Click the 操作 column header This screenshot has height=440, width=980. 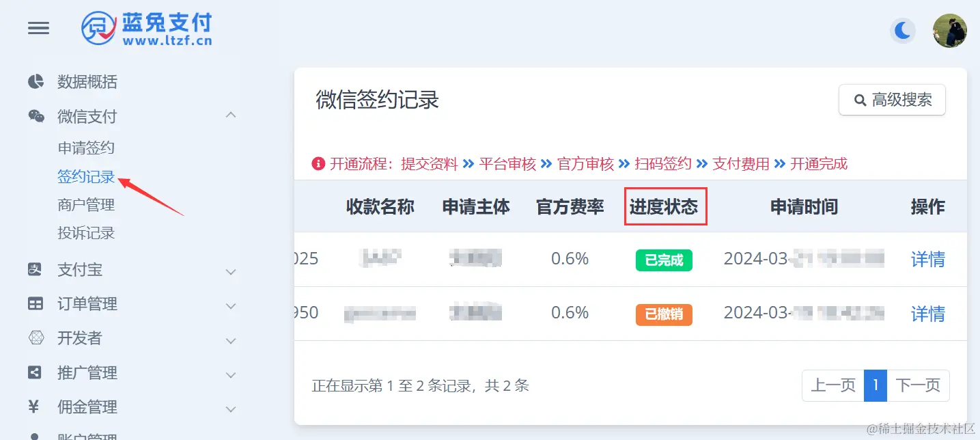pyautogui.click(x=928, y=207)
